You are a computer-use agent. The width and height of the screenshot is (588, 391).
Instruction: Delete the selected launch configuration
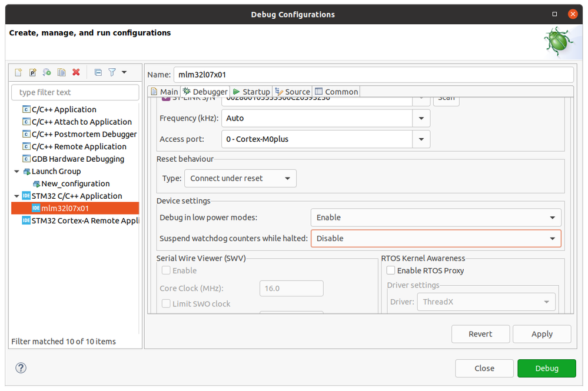tap(76, 72)
